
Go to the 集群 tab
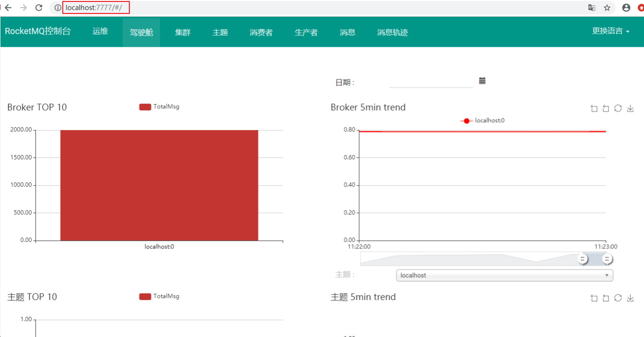pos(182,33)
